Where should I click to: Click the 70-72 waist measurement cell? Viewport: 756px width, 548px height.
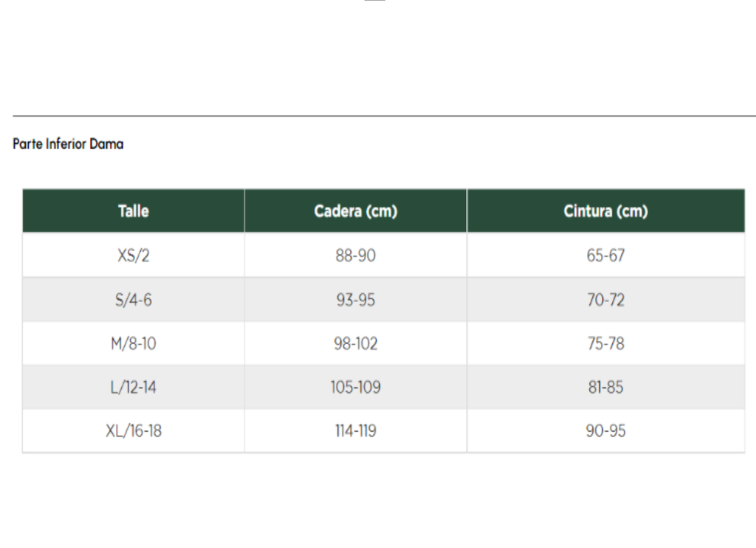click(605, 300)
